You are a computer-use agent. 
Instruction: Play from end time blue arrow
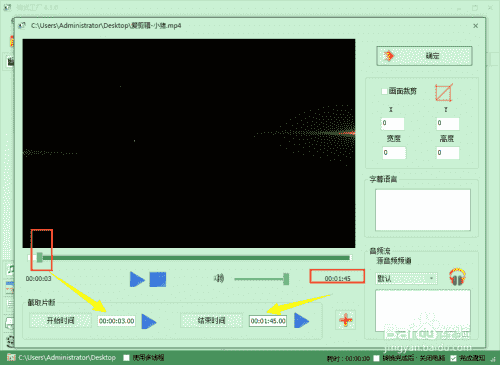[x=301, y=321]
